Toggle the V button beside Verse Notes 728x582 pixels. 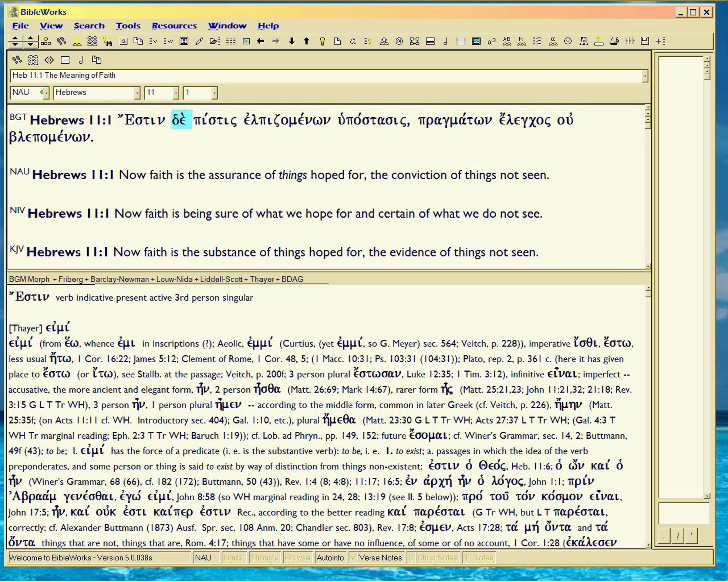[353, 558]
